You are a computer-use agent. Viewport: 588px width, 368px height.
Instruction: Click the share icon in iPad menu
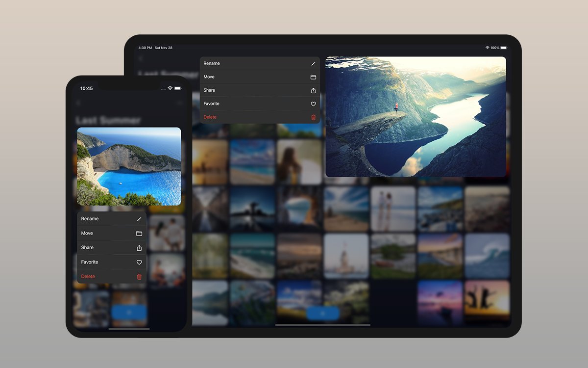point(313,90)
